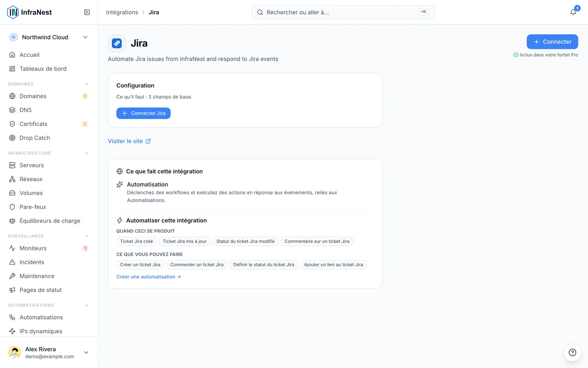Collapse the DOMAINES section

click(86, 84)
